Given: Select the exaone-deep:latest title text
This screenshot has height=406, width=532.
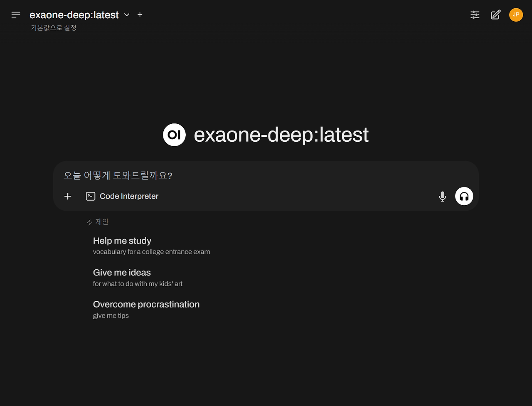Looking at the screenshot, I should pyautogui.click(x=74, y=15).
